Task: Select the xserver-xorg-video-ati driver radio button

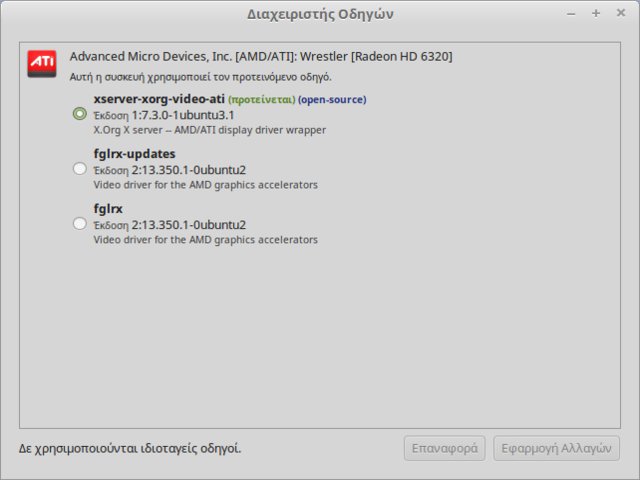Action: (x=80, y=113)
